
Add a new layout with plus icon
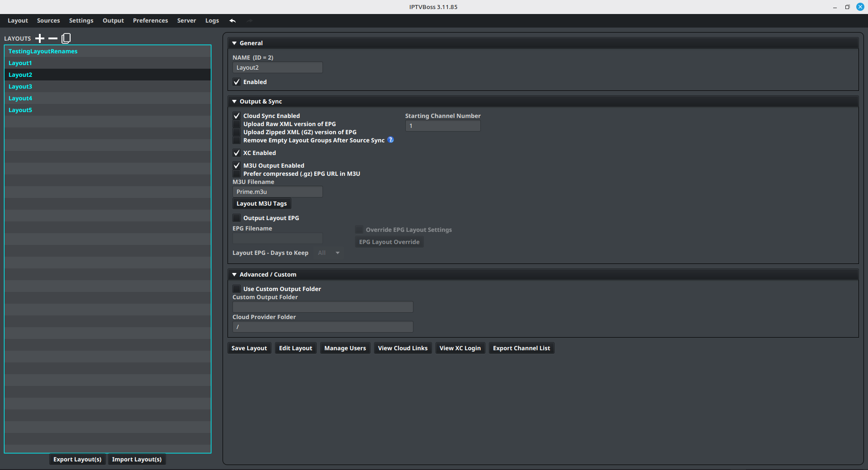(40, 38)
